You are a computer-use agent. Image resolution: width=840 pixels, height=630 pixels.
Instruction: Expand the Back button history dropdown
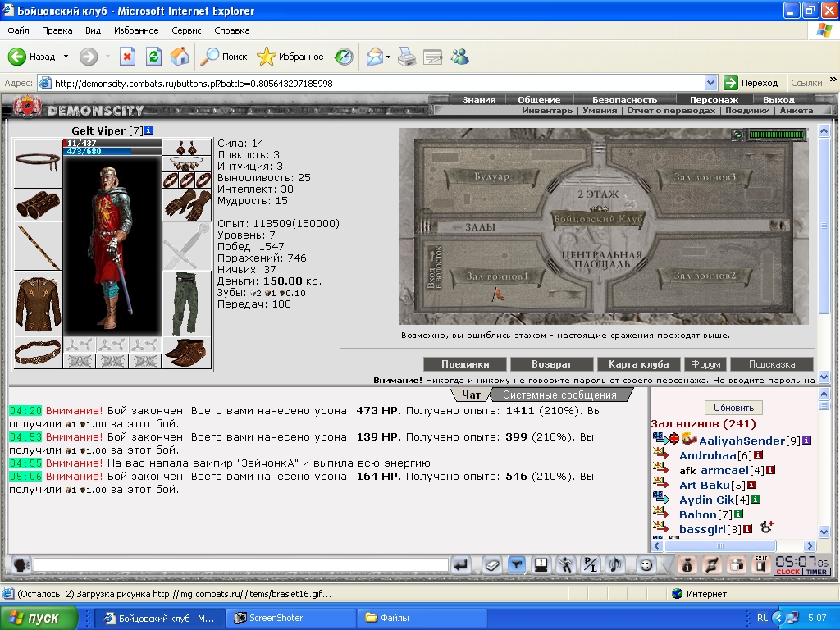tap(66, 57)
